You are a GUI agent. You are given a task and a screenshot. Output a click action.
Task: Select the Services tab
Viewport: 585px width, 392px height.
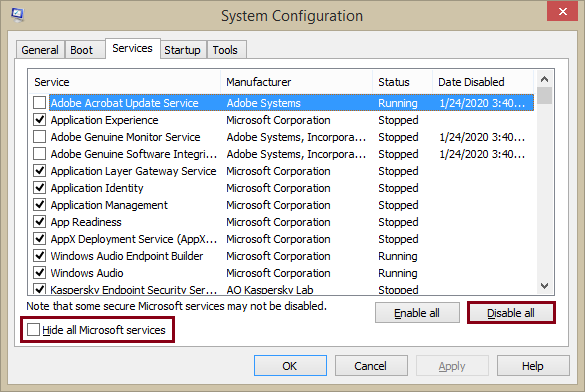132,48
